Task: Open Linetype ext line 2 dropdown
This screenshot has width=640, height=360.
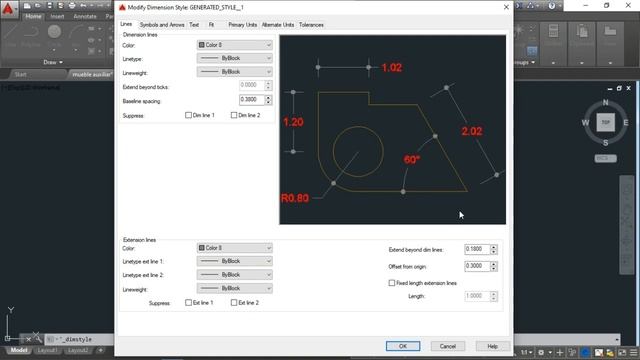Action: tap(235, 275)
